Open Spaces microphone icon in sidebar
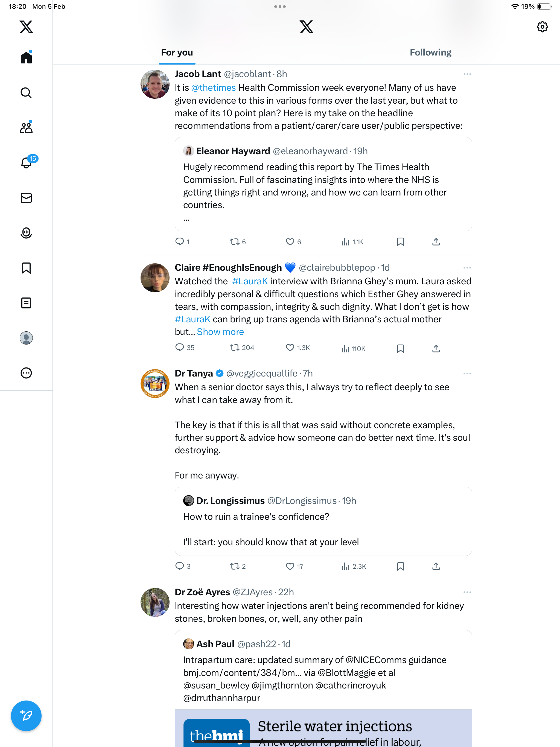 tap(26, 233)
